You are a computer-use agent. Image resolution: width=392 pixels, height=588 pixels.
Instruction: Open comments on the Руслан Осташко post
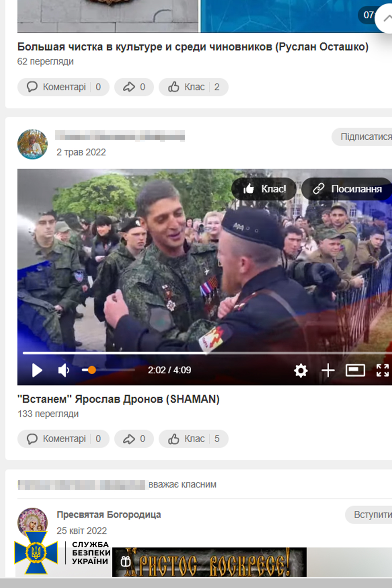tap(64, 87)
